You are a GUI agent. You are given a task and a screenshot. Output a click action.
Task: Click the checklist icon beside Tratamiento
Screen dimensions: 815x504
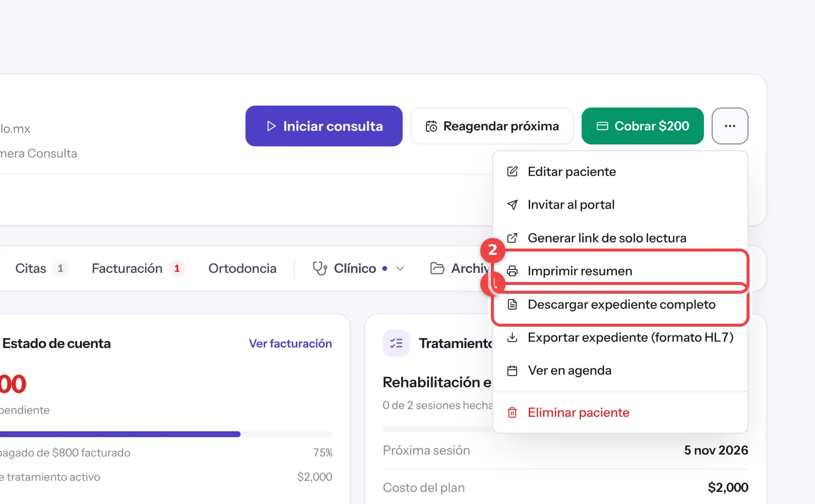(396, 343)
